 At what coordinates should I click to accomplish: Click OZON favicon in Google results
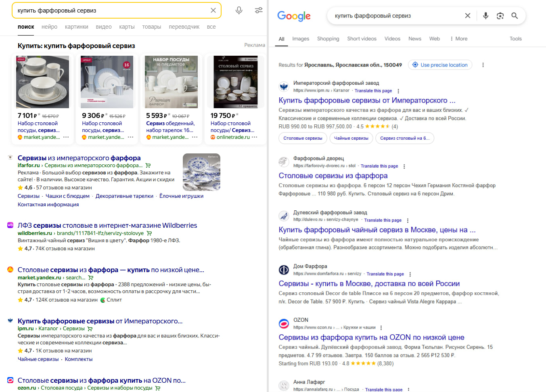coord(284,323)
